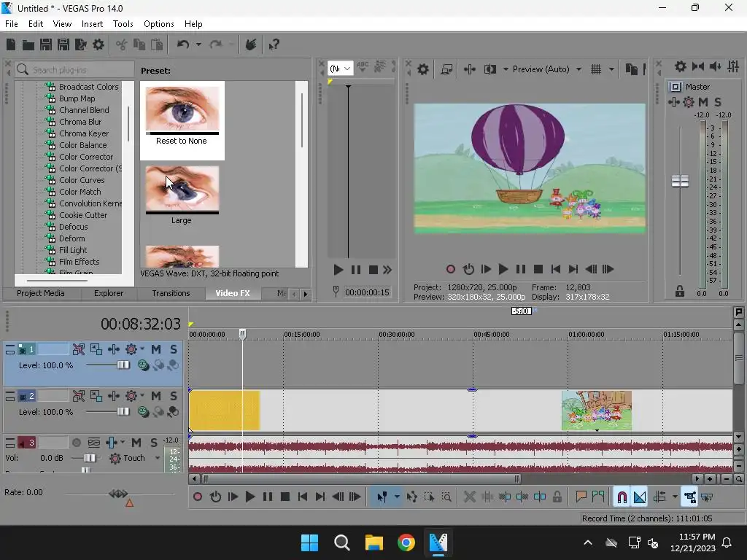Expand the Overlays grid dropdown arrow

pyautogui.click(x=611, y=69)
